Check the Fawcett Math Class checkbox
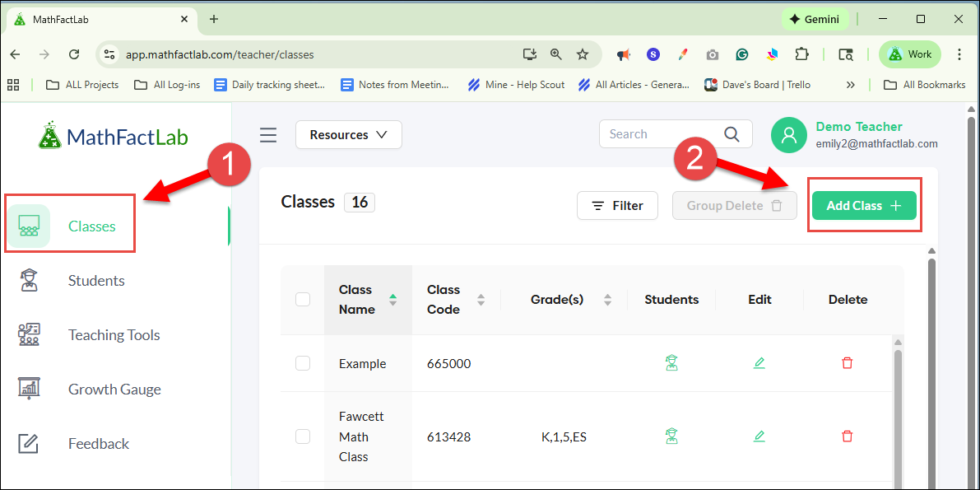The image size is (980, 490). [303, 436]
